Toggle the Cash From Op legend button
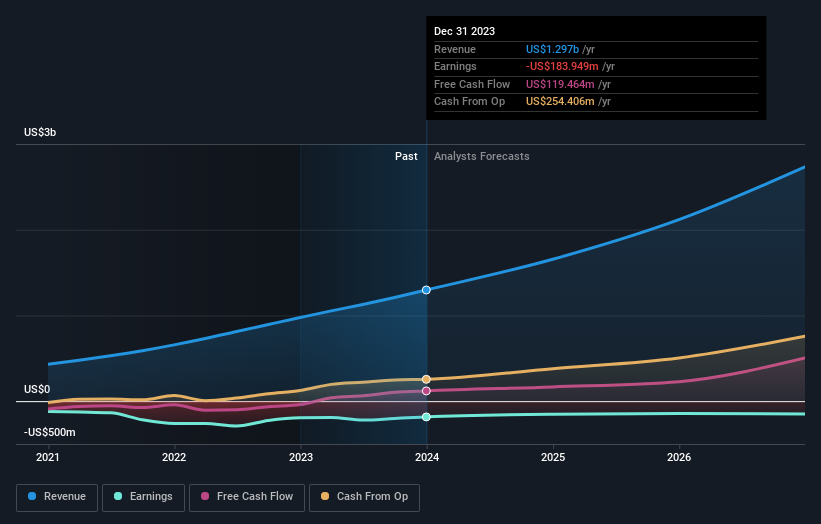Image resolution: width=821 pixels, height=524 pixels. 364,497
